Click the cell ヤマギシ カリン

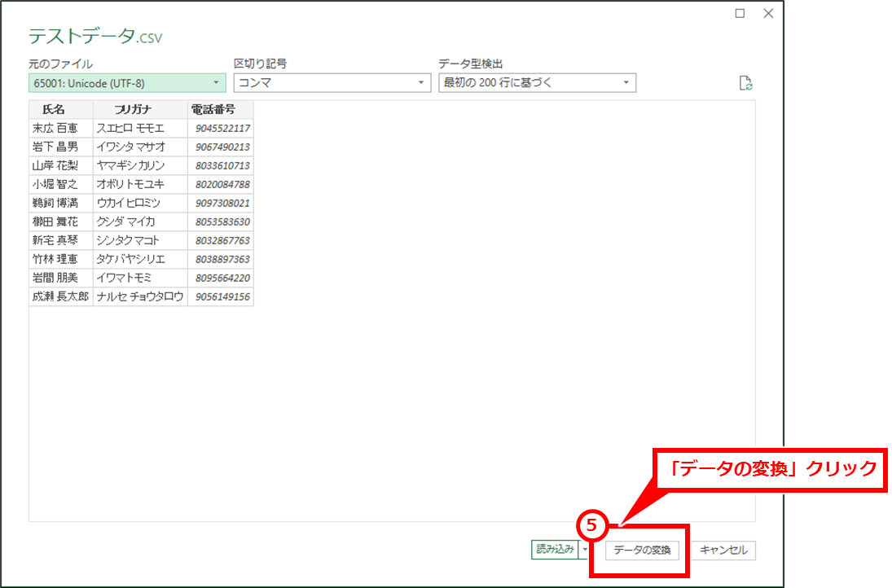140,166
